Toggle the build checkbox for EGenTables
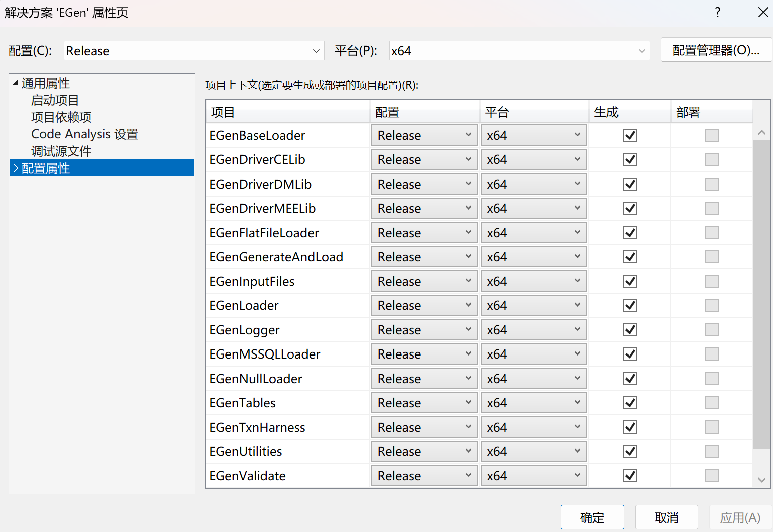This screenshot has width=773, height=532. 630,403
